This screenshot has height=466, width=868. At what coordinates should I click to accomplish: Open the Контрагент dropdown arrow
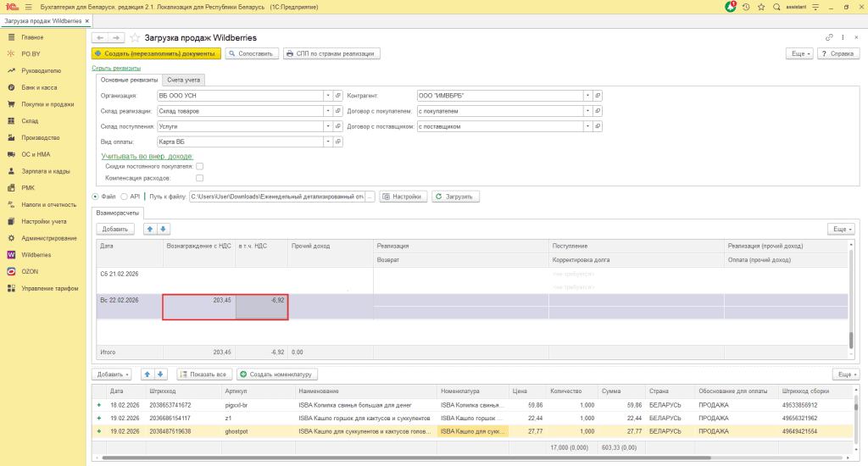(586, 96)
